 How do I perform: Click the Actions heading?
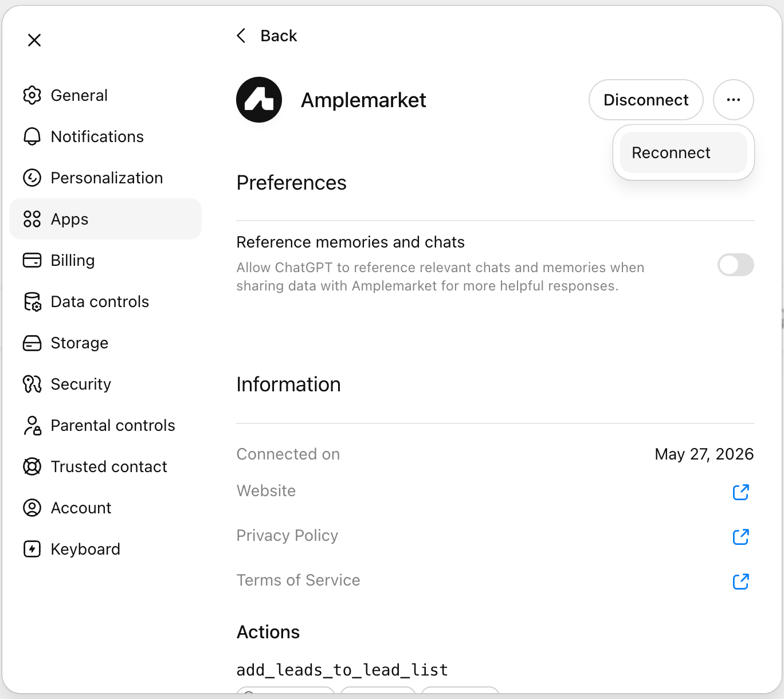pyautogui.click(x=268, y=632)
